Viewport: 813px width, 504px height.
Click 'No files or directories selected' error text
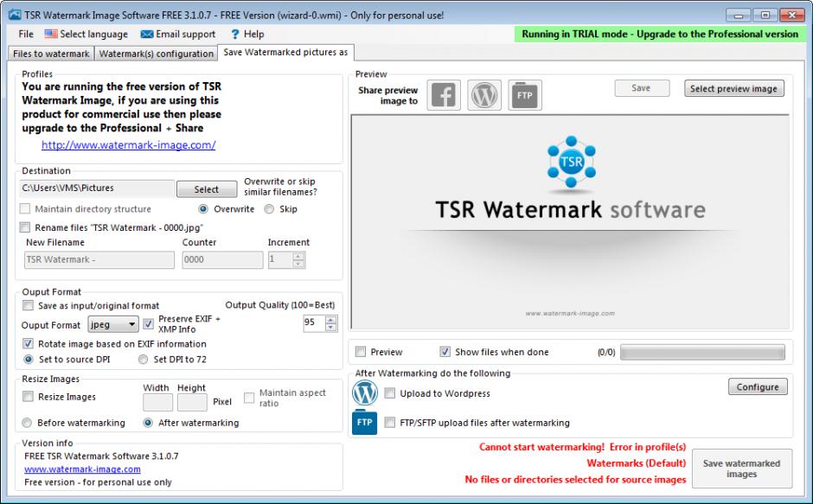click(575, 480)
